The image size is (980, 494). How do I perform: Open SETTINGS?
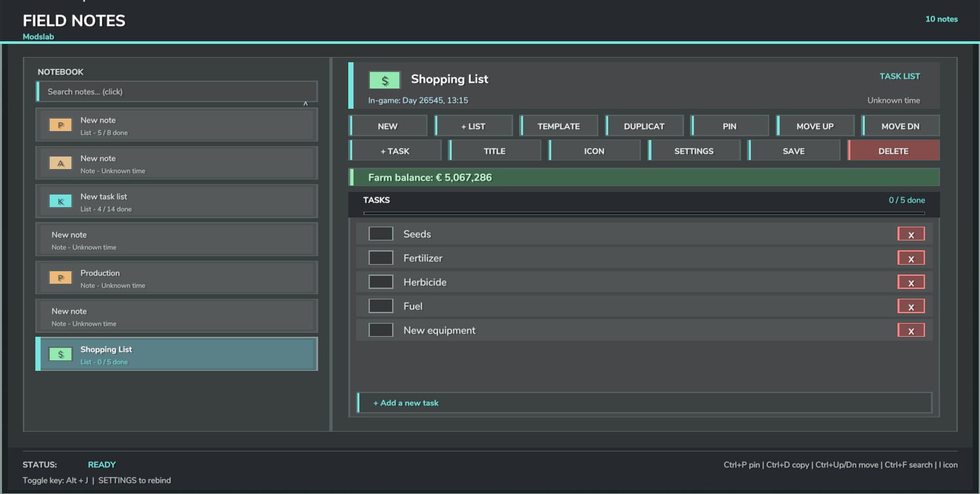[x=694, y=151]
